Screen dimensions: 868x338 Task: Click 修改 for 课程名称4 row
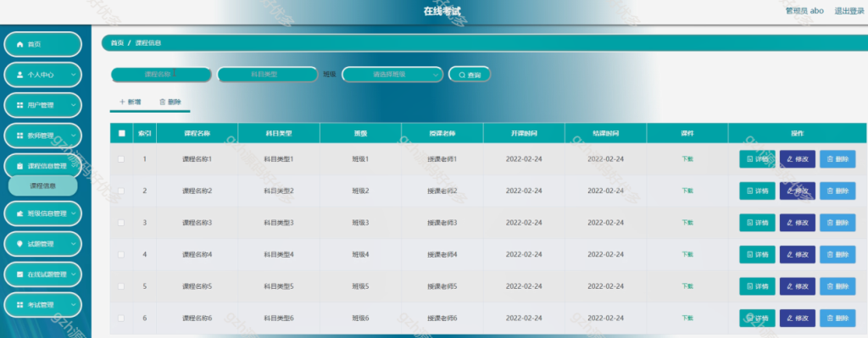pyautogui.click(x=798, y=254)
